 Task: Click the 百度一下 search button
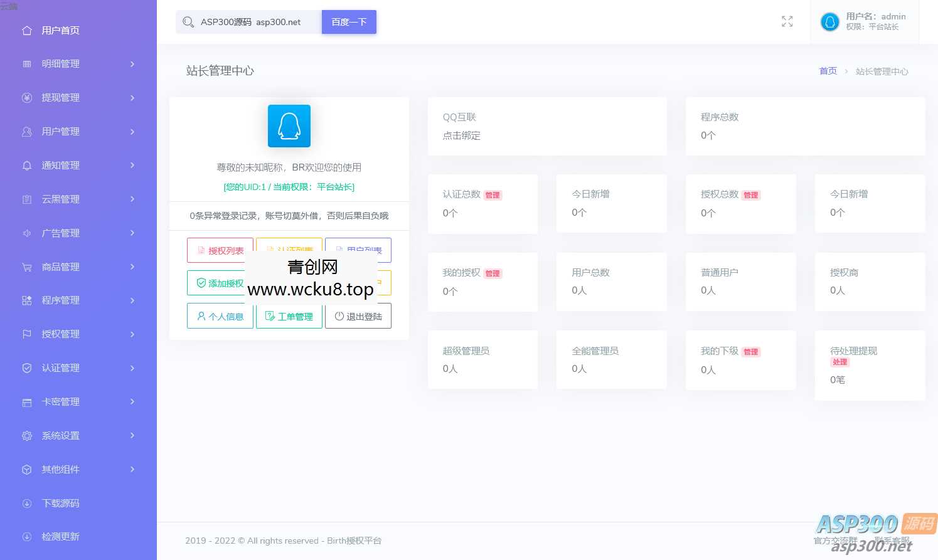click(349, 22)
